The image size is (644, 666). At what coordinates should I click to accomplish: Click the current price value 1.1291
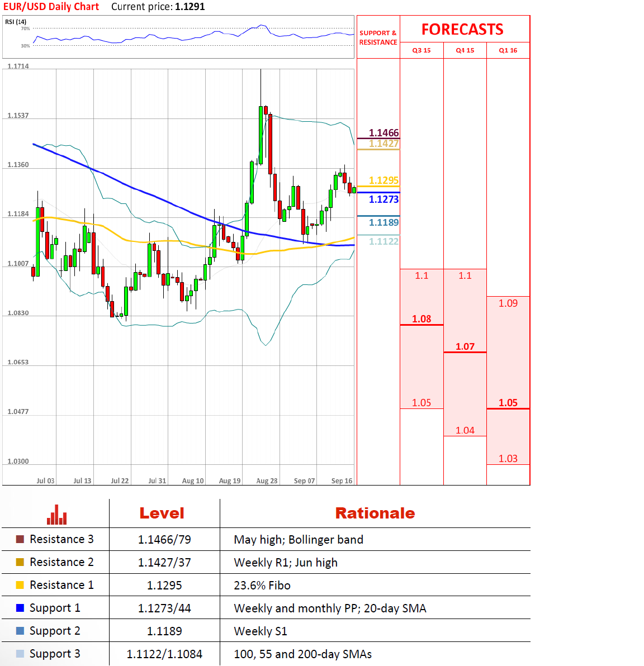pyautogui.click(x=190, y=7)
